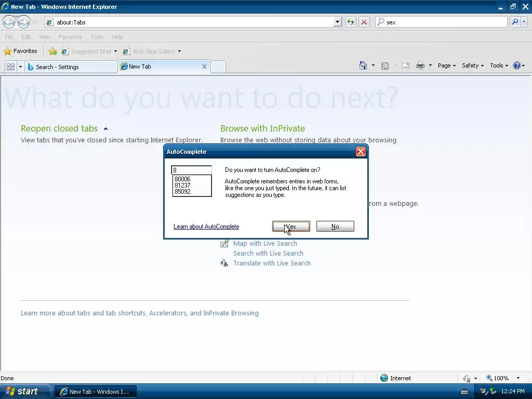Switch to Search - Settings tab
Image resolution: width=532 pixels, height=399 pixels.
point(71,67)
